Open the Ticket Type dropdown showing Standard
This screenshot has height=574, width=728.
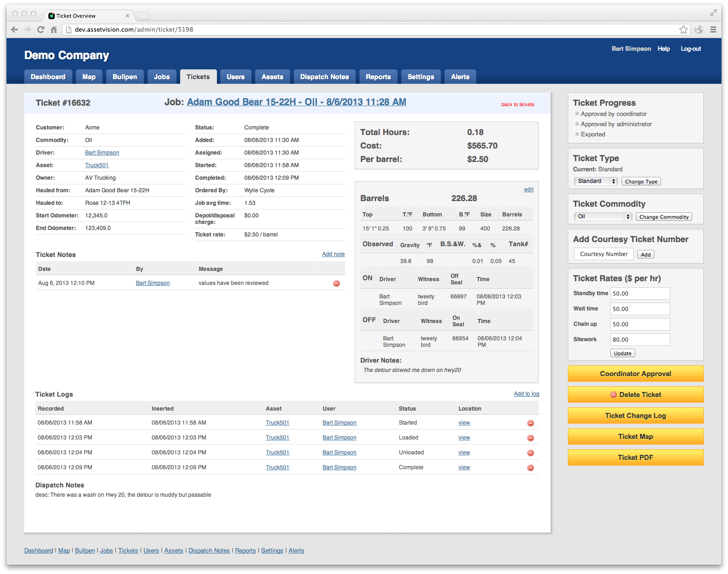pyautogui.click(x=596, y=181)
